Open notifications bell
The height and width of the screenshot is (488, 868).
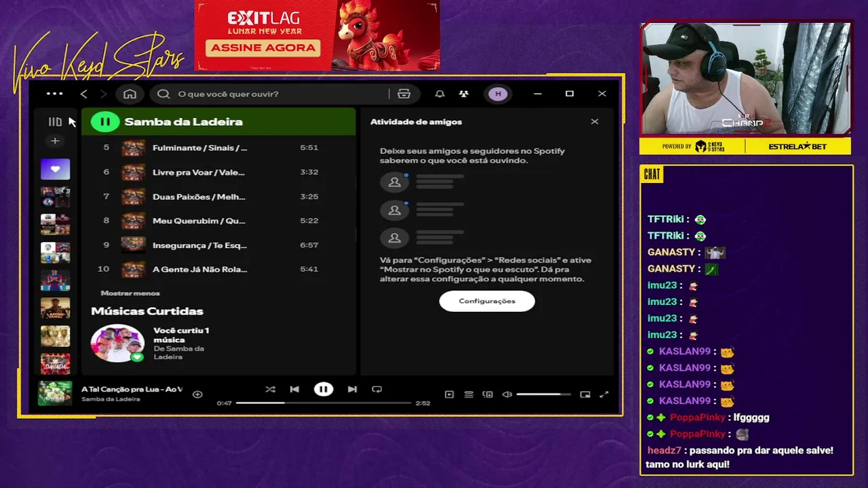tap(439, 94)
